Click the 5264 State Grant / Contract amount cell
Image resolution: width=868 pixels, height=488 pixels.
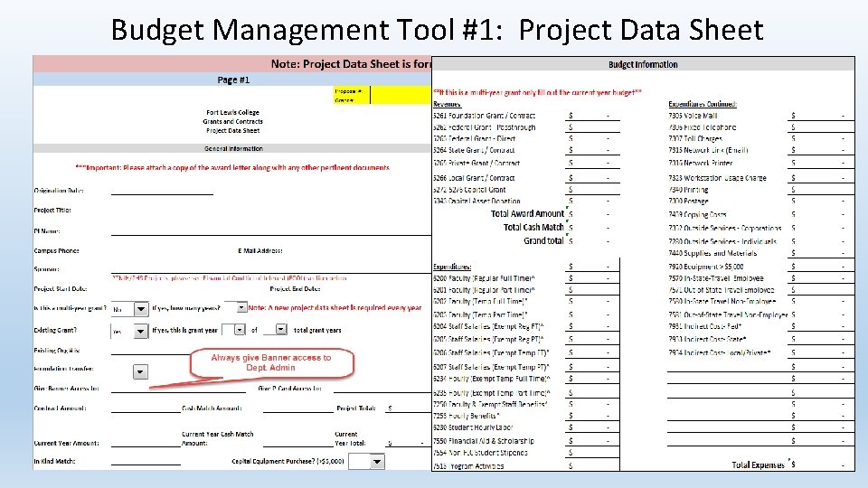tap(592, 150)
